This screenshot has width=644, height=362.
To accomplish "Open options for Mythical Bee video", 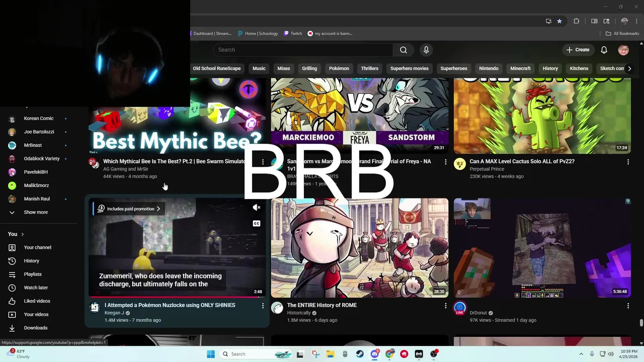I will [x=263, y=162].
